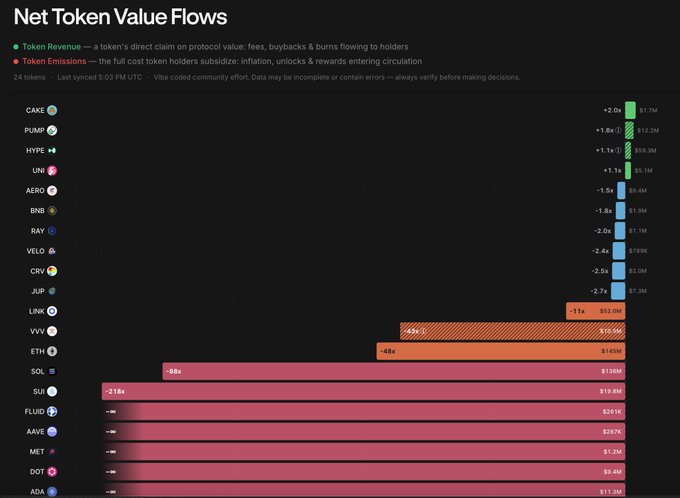Screen dimensions: 680x498
Task: Click the CRV token logo icon
Action: [52, 271]
